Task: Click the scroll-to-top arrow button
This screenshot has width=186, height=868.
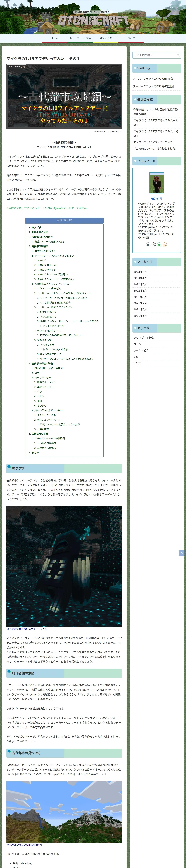Action: tap(181, 553)
